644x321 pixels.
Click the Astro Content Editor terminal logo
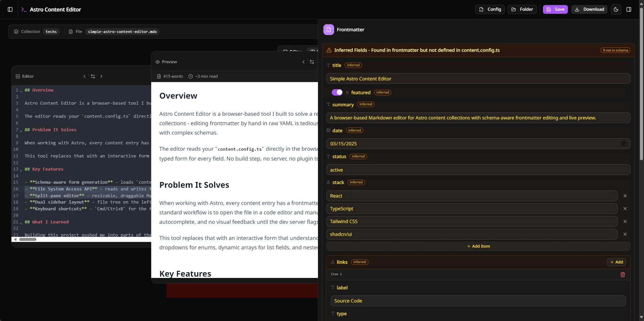[24, 9]
